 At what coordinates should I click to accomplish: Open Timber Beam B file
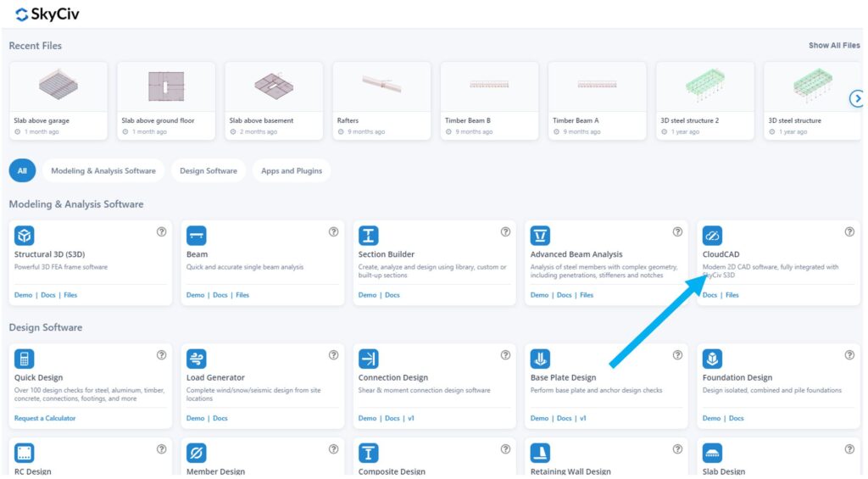[489, 101]
